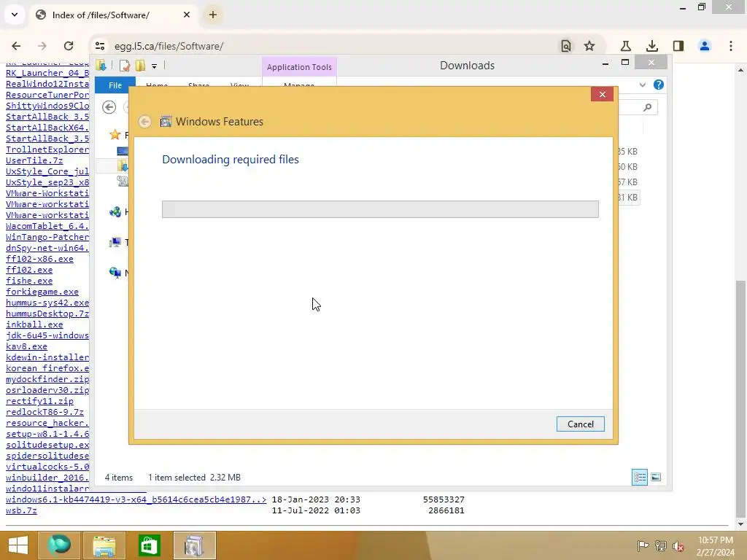Open wsb.7z link
Viewport: 747px width, 560px height.
pos(21,510)
